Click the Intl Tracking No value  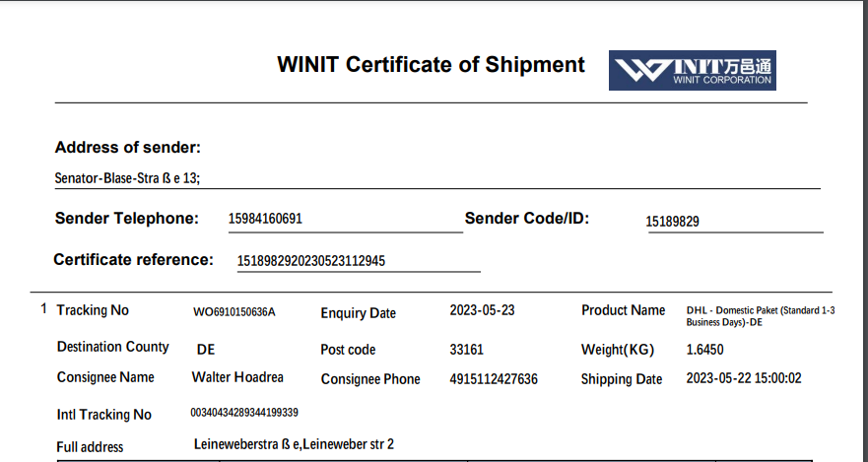244,413
